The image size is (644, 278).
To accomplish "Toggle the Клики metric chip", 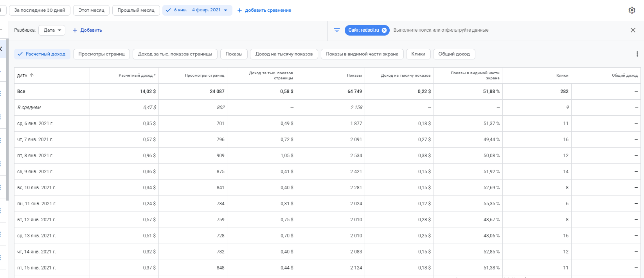I will coord(418,54).
